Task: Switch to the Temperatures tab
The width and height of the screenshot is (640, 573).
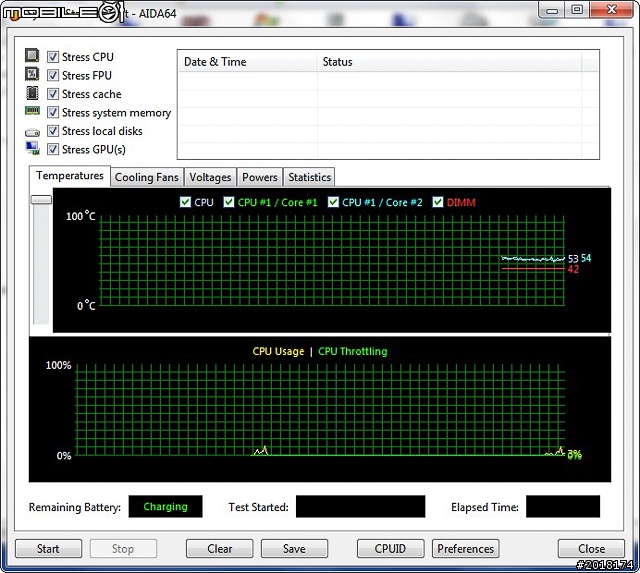Action: pos(70,176)
